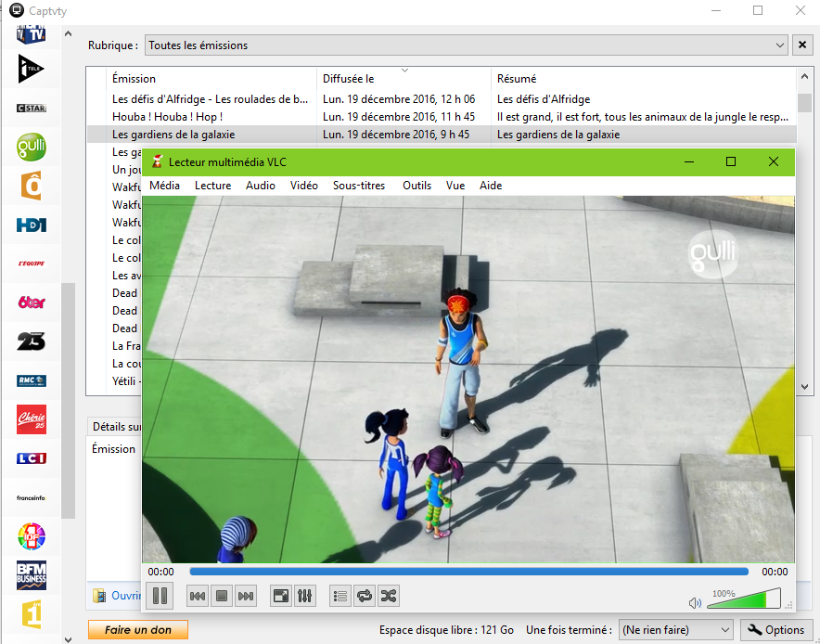Click the VLC cone icon in title bar
Viewport: 820px width, 644px height.
[x=157, y=161]
